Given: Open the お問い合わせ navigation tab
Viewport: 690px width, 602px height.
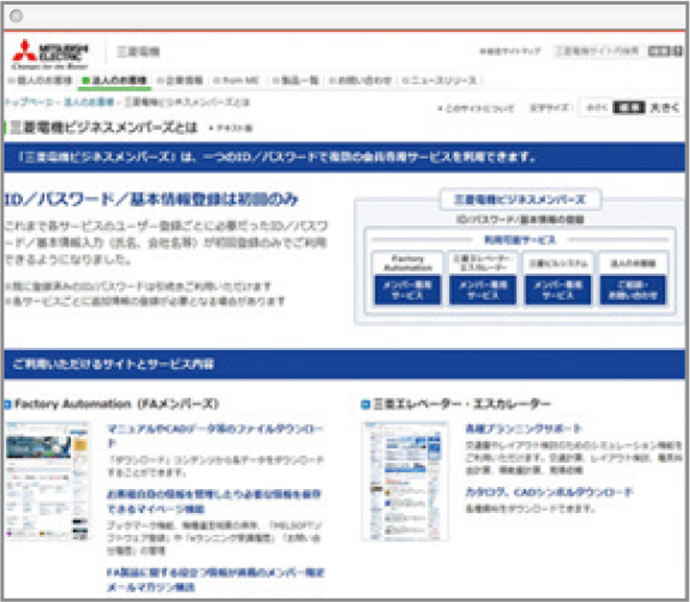Looking at the screenshot, I should point(361,81).
